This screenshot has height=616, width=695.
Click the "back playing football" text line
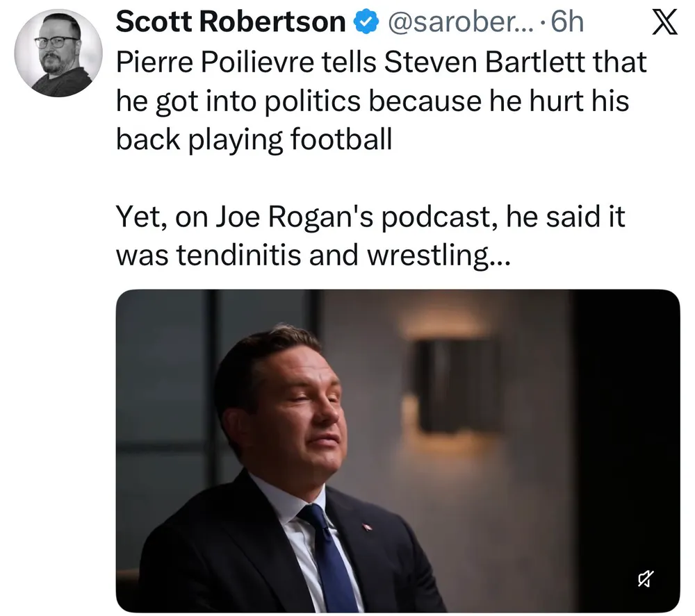[254, 140]
